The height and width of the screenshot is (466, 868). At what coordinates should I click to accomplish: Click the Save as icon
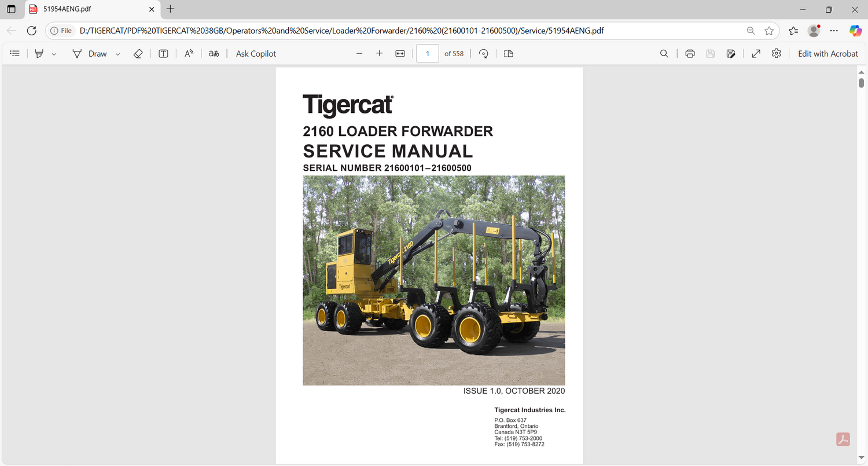731,53
